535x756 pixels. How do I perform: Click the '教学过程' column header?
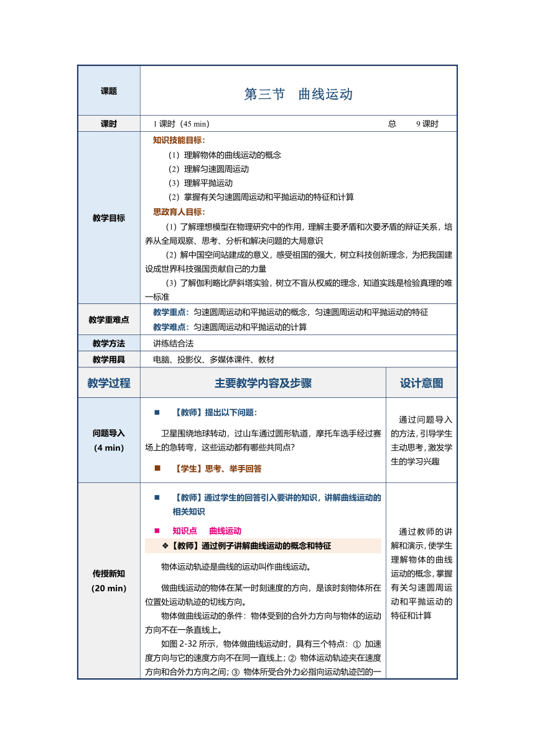[x=109, y=383]
